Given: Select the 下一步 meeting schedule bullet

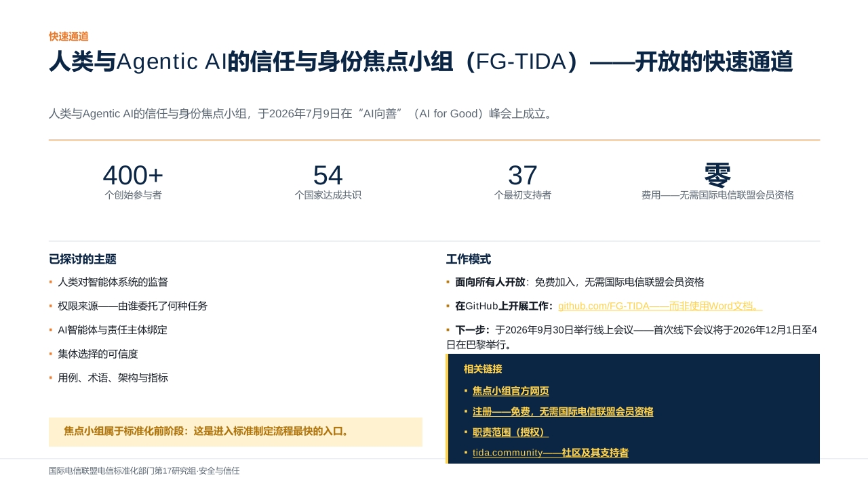Looking at the screenshot, I should (632, 337).
